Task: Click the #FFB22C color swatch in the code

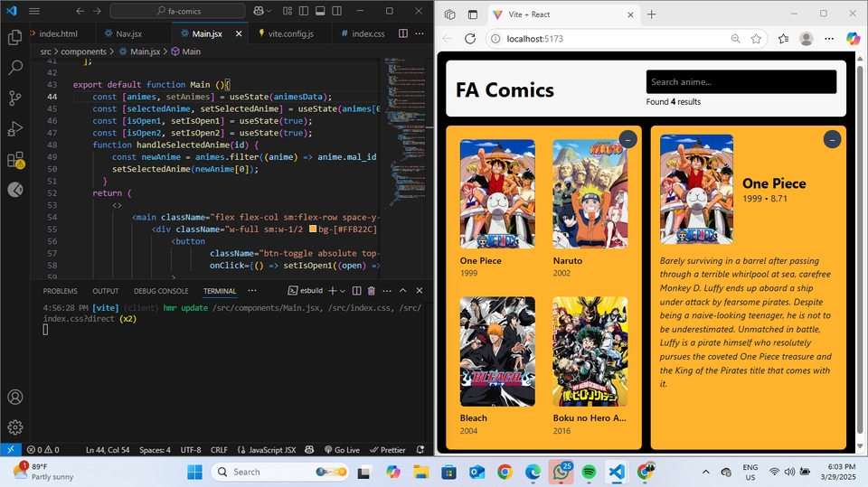Action: pyautogui.click(x=313, y=229)
